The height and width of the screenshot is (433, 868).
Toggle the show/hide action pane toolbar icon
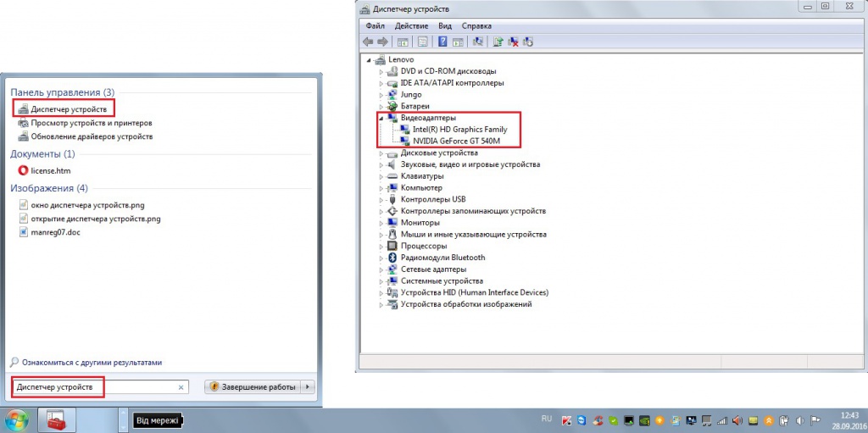(x=458, y=42)
